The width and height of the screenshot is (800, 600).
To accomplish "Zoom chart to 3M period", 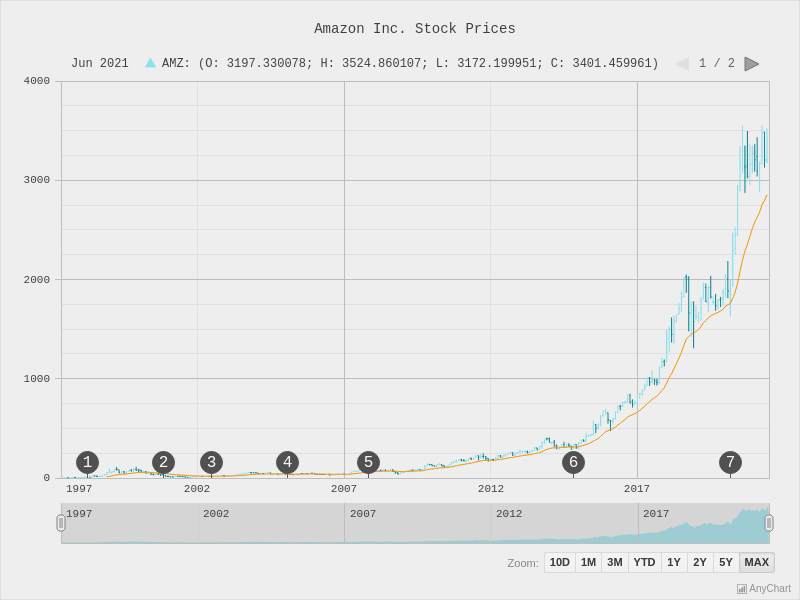I will click(x=615, y=562).
